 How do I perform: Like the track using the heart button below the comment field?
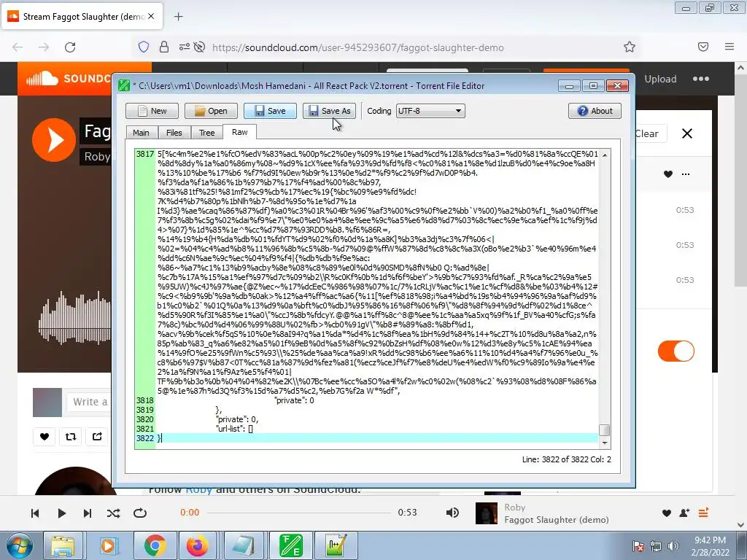pos(44,436)
